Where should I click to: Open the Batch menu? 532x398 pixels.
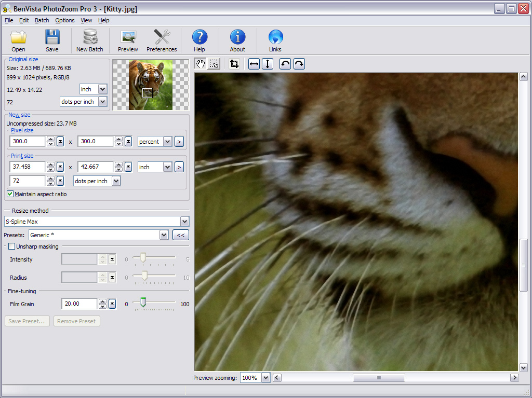tap(42, 20)
